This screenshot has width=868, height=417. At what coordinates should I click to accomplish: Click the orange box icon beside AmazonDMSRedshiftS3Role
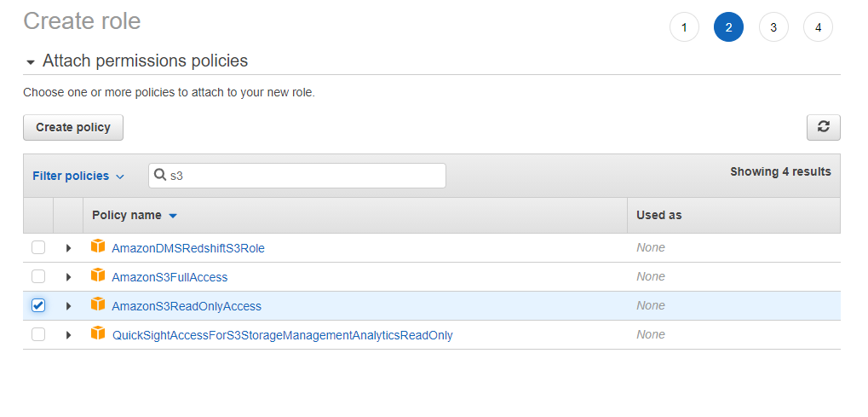[98, 246]
